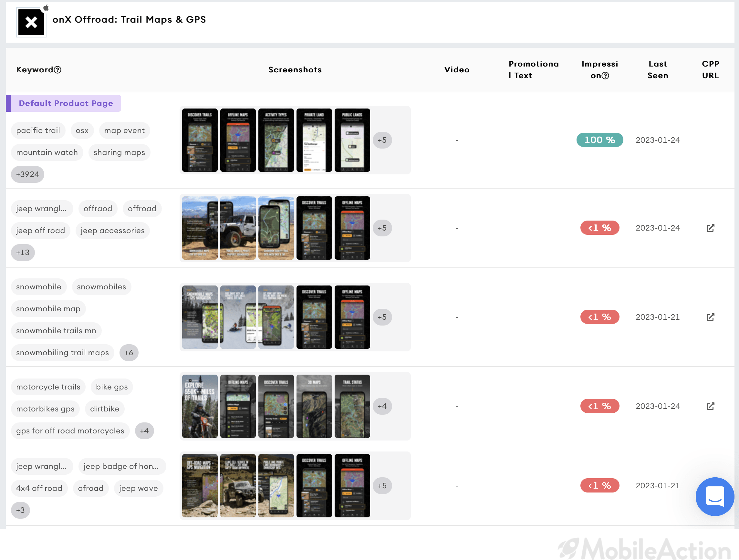Open Private Land screenshot in default row

314,140
